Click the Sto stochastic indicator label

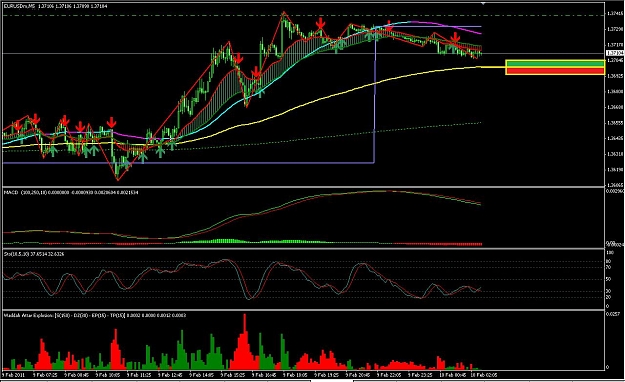34,254
